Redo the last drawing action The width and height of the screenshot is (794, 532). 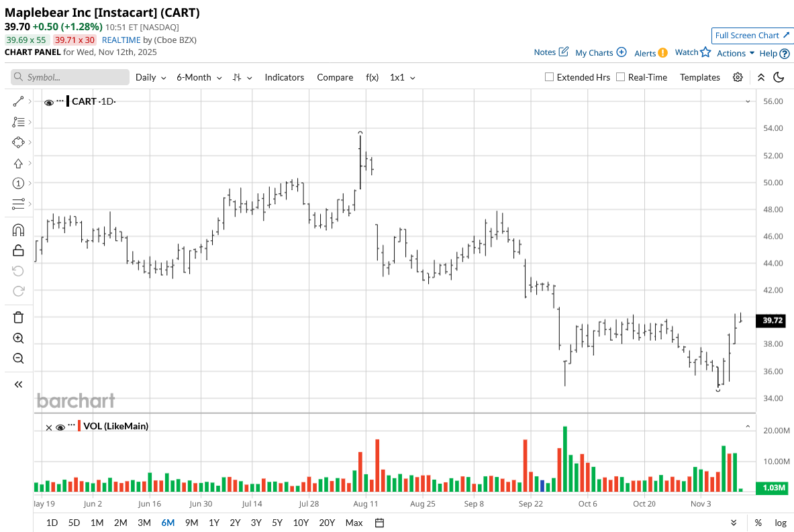coord(18,291)
